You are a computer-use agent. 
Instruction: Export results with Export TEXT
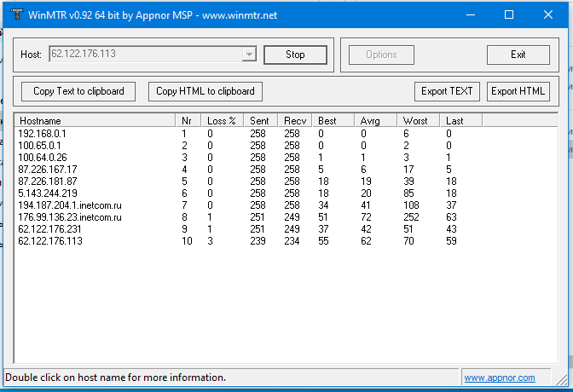(x=447, y=91)
